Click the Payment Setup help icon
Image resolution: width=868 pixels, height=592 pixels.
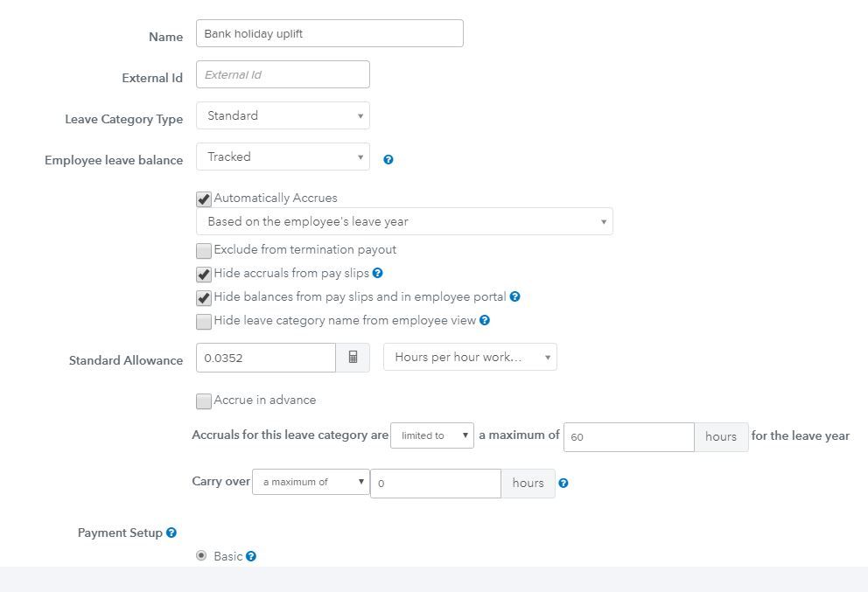[x=171, y=533]
